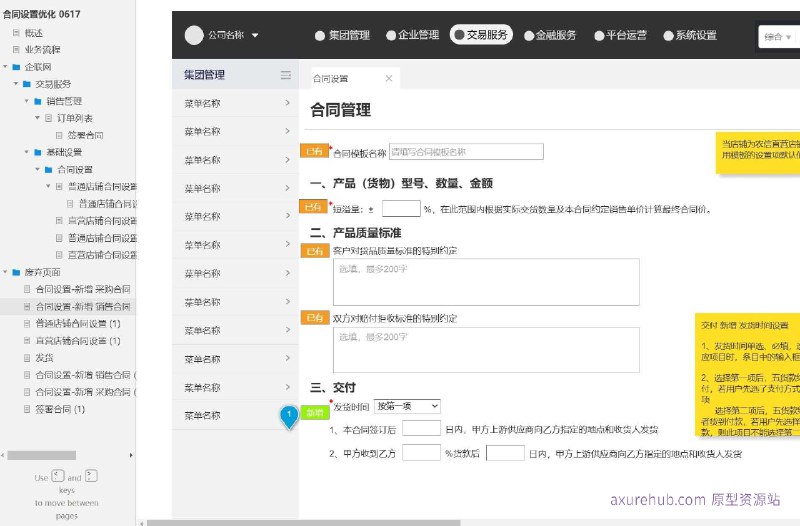The height and width of the screenshot is (526, 800).
Task: Switch to 金融服务 top navigation
Action: pos(550,35)
